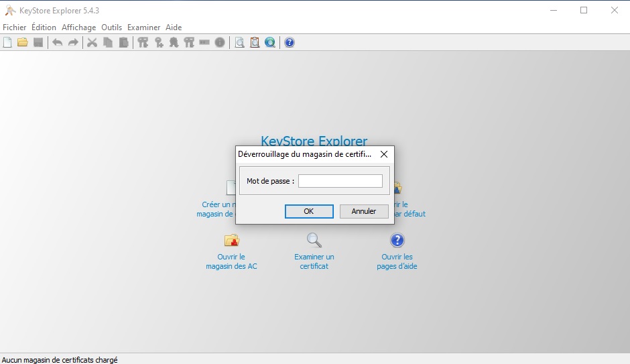
Task: Click the Aucun magasin de certificats chargé status text
Action: pos(60,360)
